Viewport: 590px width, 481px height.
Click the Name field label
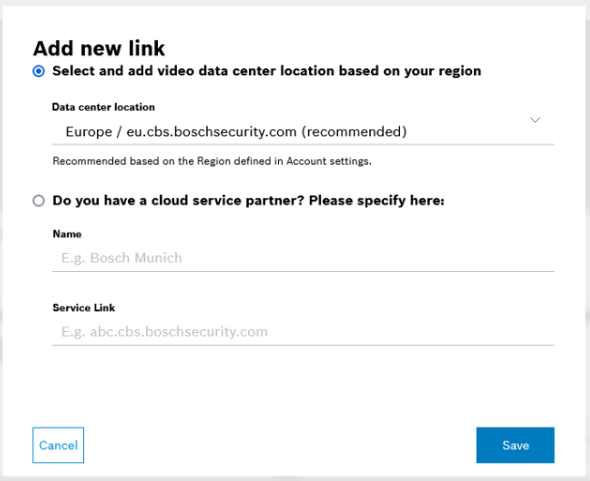tap(67, 234)
